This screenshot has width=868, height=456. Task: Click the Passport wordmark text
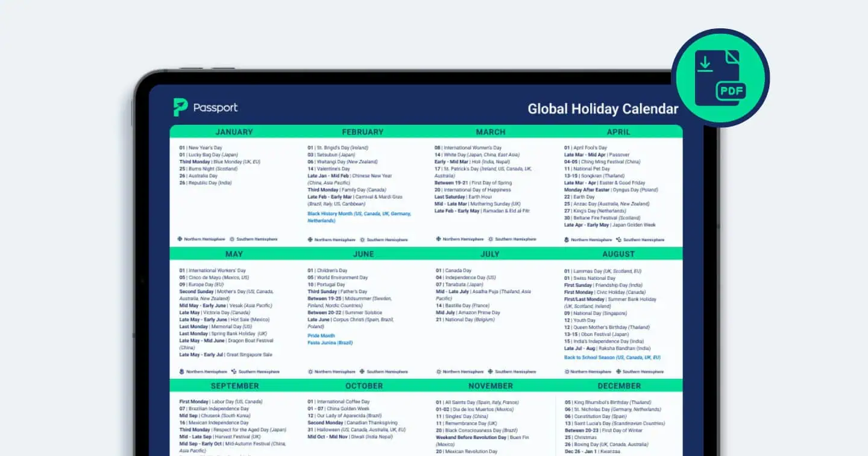(x=215, y=108)
